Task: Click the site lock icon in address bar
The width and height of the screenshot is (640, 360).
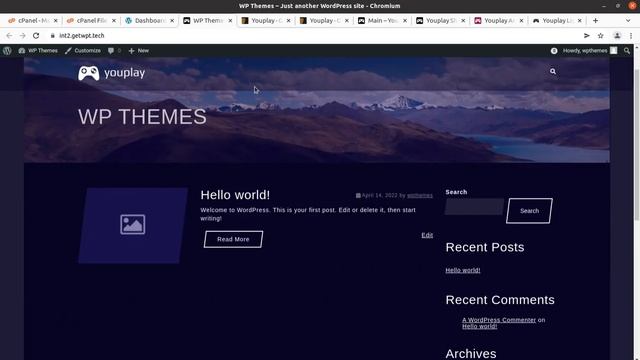Action: 52,36
